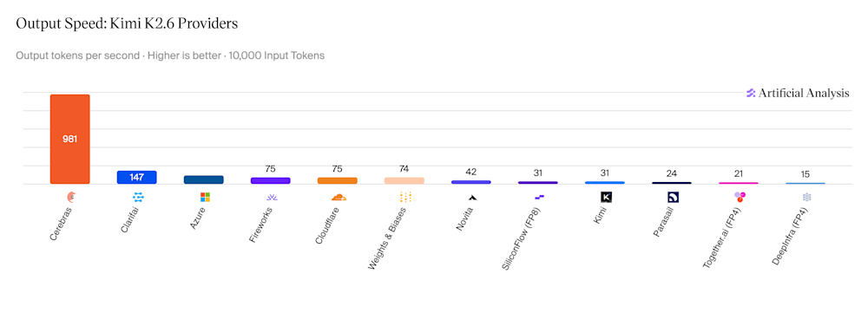Select the Kimi K logo icon
This screenshot has width=868, height=326.
point(606,197)
